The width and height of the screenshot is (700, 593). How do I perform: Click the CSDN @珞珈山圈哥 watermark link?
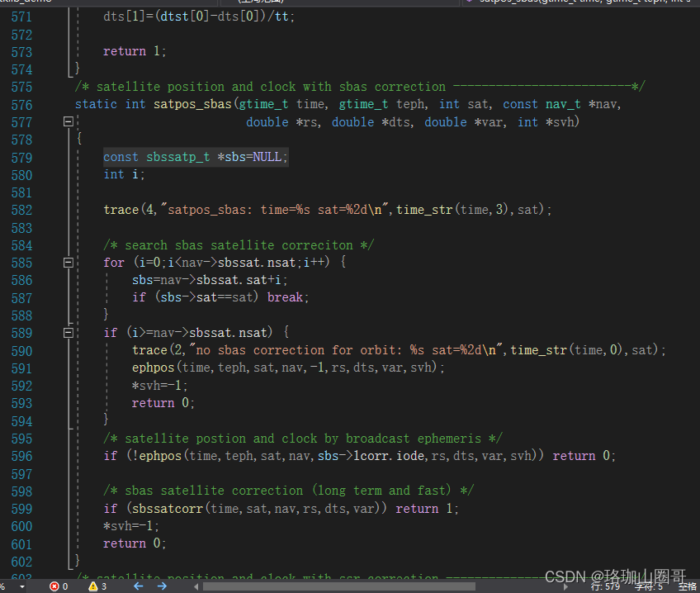coord(615,576)
